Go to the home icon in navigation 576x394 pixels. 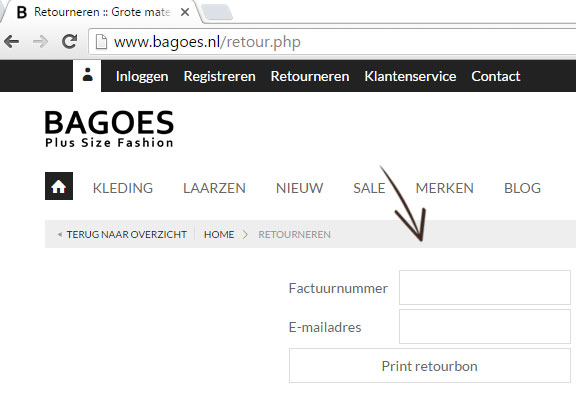tap(59, 186)
